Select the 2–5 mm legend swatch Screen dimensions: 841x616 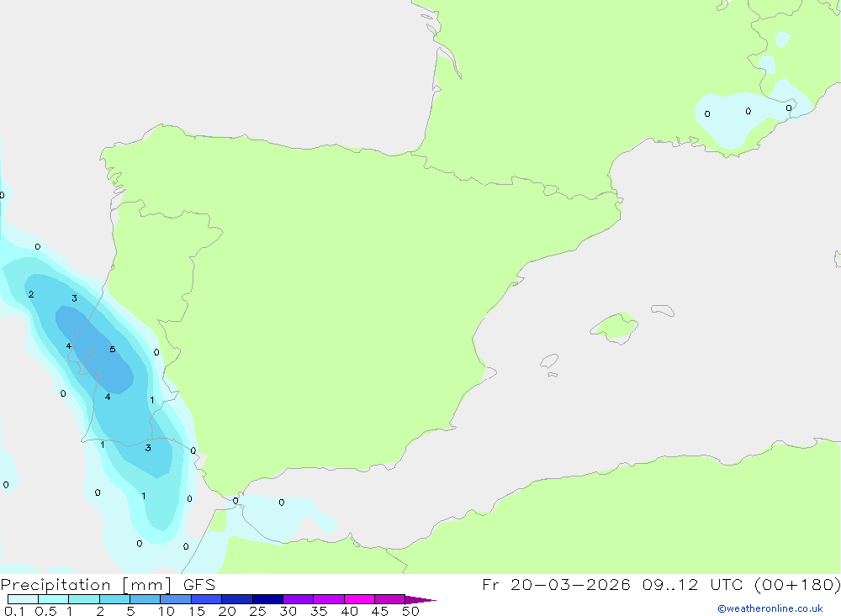pos(114,599)
